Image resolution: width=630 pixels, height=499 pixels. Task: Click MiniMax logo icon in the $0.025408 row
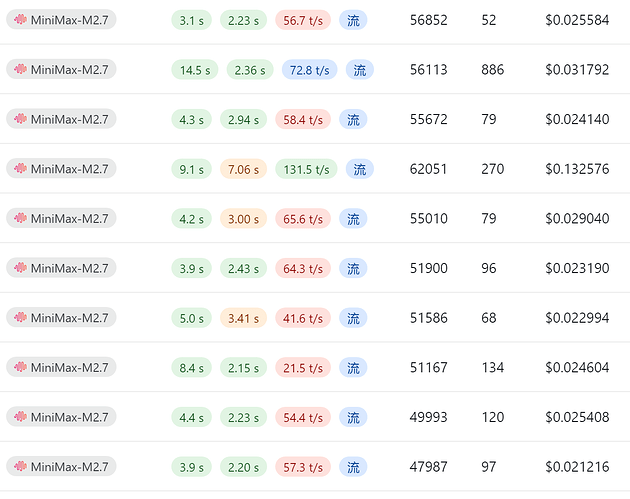click(20, 417)
